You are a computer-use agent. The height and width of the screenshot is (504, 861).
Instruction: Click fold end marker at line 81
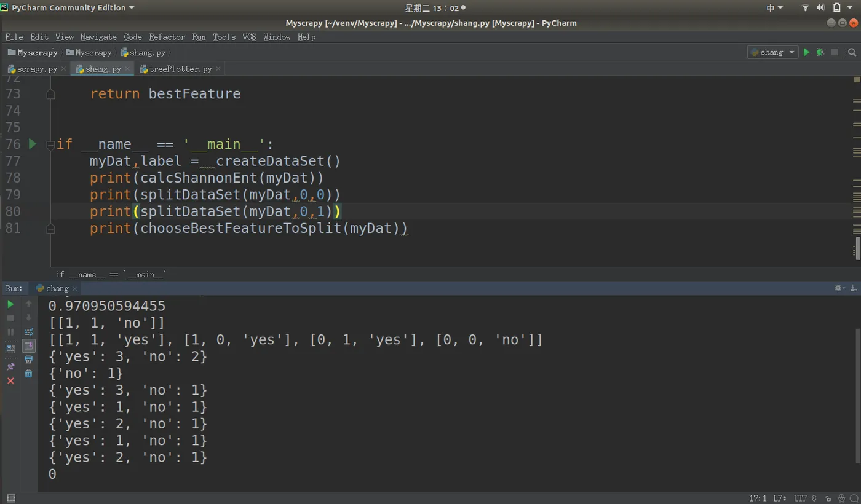pyautogui.click(x=50, y=228)
